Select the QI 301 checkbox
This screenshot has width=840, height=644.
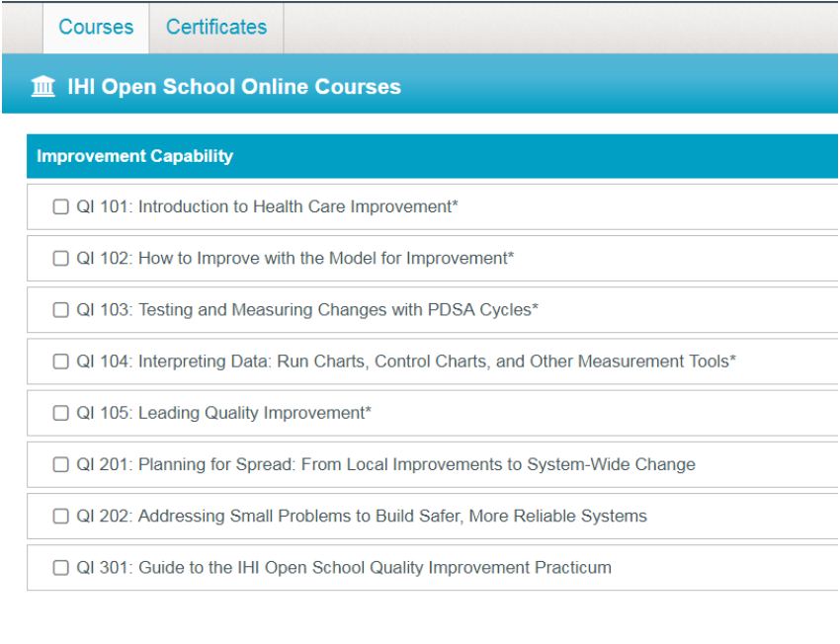click(x=61, y=567)
